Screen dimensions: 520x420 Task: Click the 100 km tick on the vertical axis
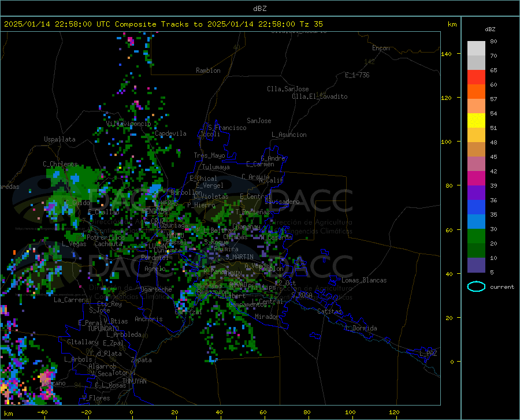pos(447,142)
